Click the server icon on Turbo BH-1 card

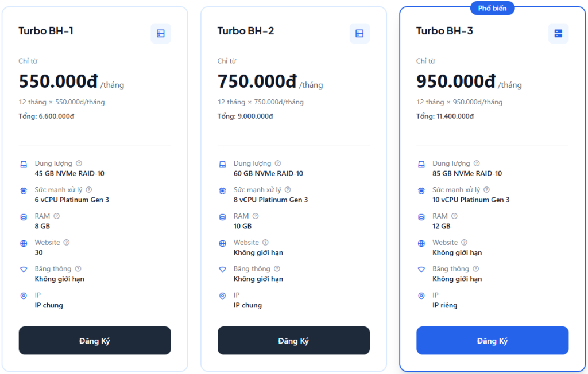point(161,33)
